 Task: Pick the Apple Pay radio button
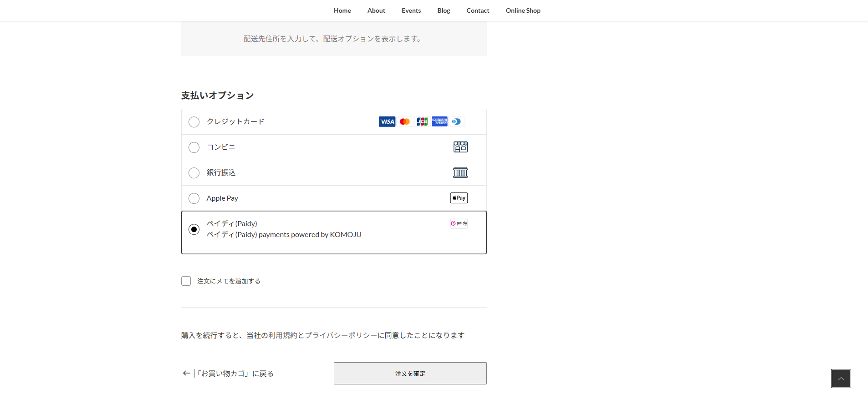(x=194, y=198)
